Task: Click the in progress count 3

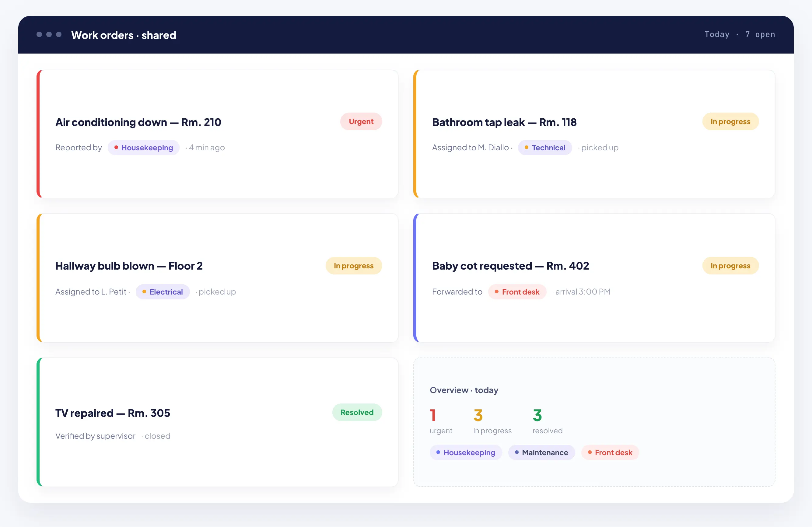Action: tap(478, 415)
